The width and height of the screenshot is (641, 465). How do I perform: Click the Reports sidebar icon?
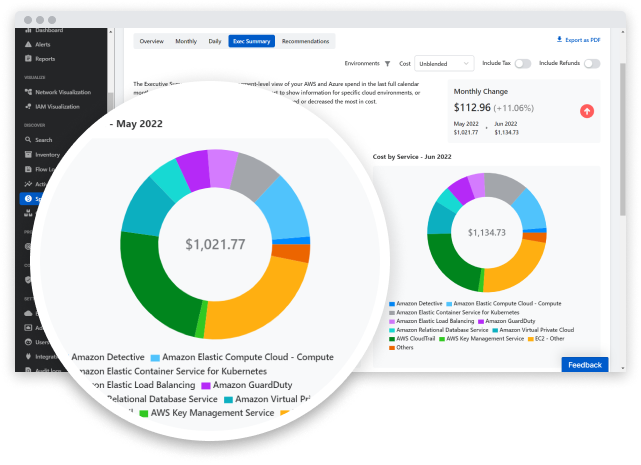pyautogui.click(x=27, y=59)
